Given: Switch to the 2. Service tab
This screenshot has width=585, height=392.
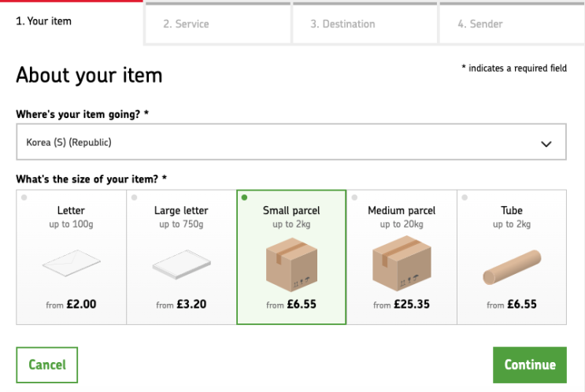Looking at the screenshot, I should (x=218, y=24).
